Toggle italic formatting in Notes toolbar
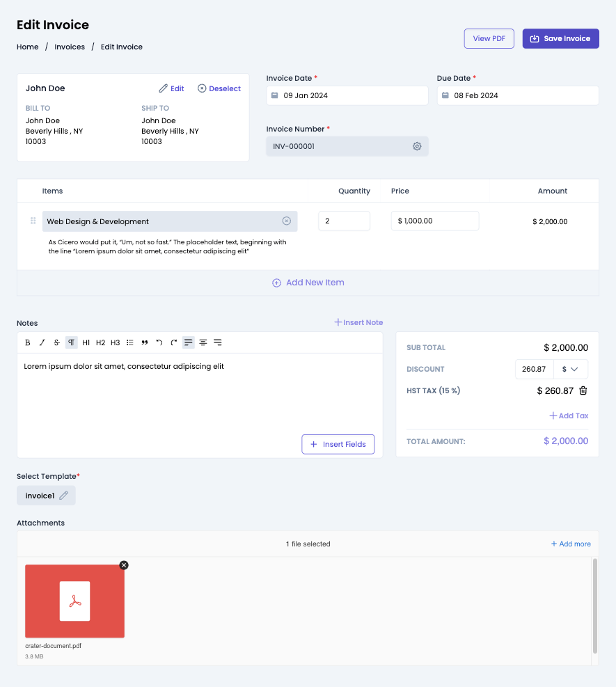The width and height of the screenshot is (616, 687). 42,342
